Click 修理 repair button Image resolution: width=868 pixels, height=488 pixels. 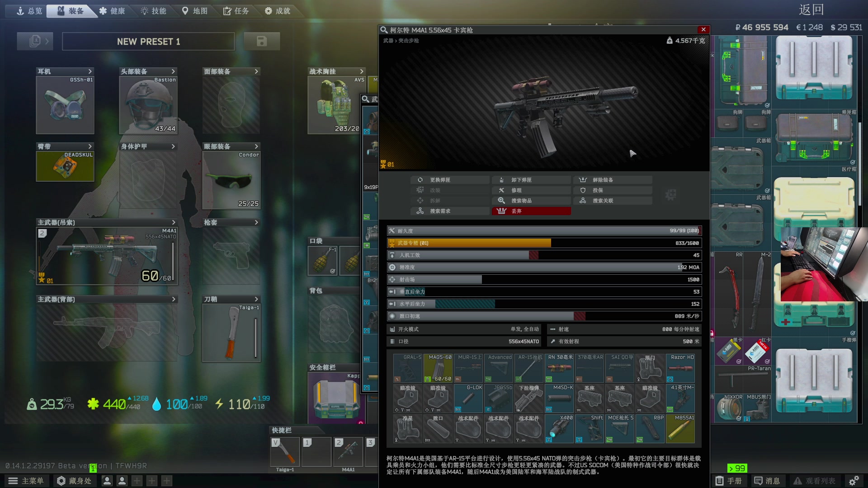[531, 190]
